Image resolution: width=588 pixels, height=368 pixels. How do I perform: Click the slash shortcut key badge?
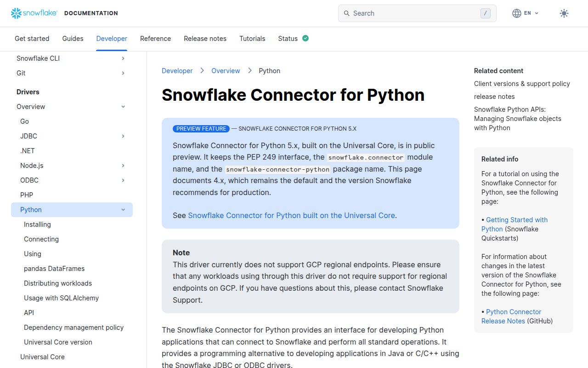pyautogui.click(x=486, y=13)
